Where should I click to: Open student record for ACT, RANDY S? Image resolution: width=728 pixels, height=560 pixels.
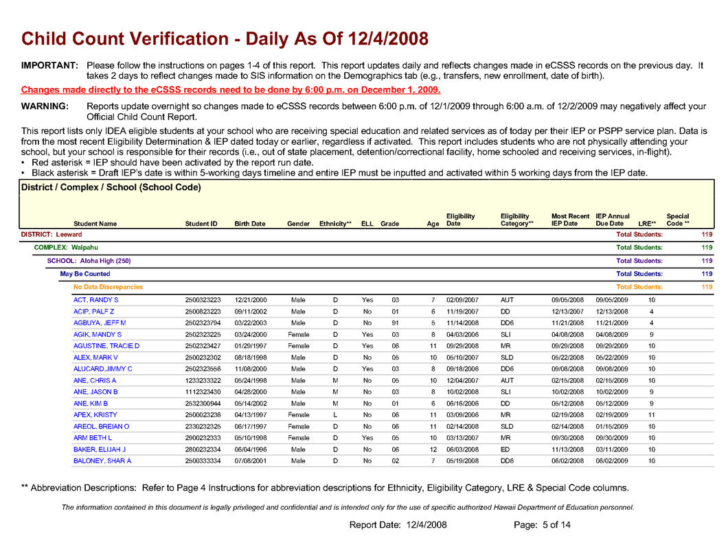point(95,300)
